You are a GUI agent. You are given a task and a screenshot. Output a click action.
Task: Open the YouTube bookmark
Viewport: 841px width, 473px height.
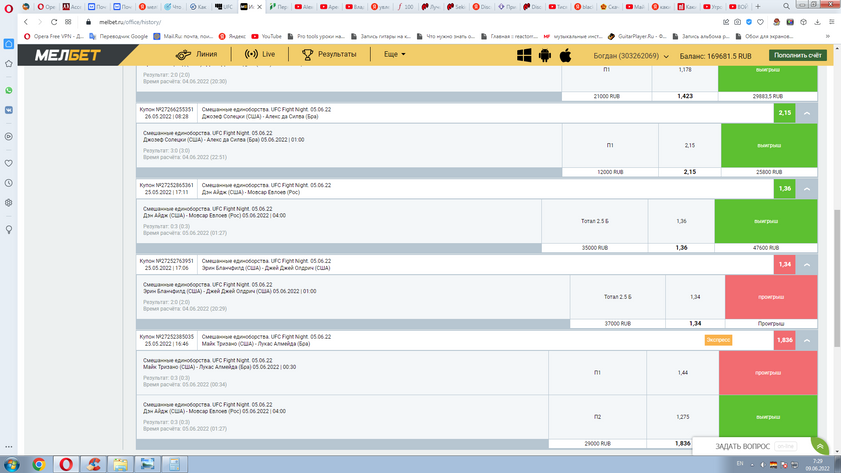pyautogui.click(x=267, y=36)
